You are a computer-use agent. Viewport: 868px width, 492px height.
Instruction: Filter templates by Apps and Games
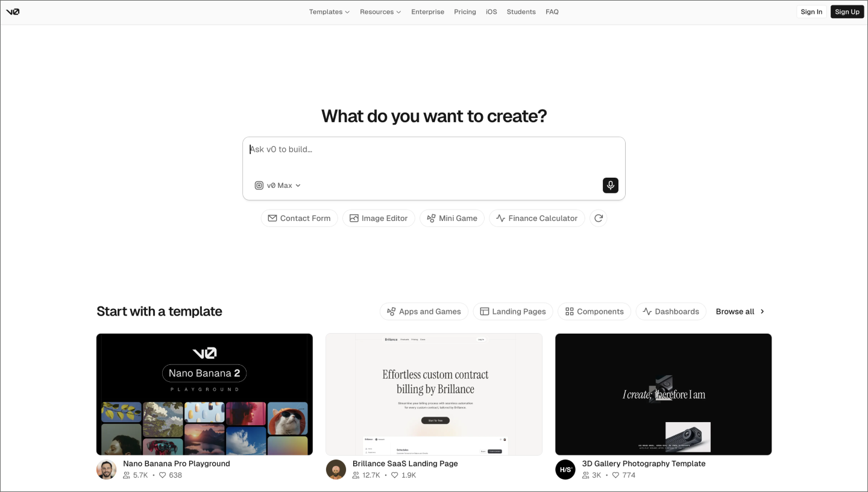point(424,311)
